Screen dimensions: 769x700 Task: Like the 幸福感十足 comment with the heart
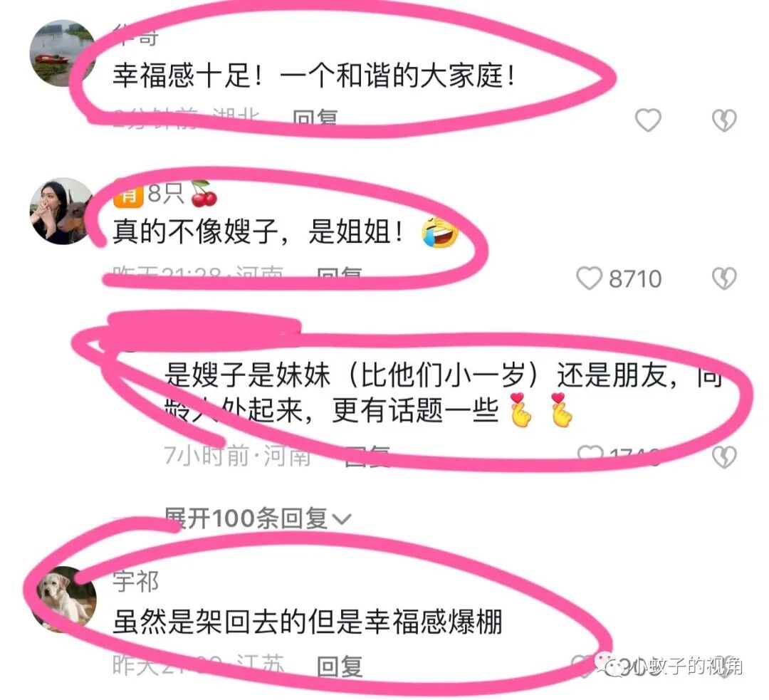(x=648, y=120)
